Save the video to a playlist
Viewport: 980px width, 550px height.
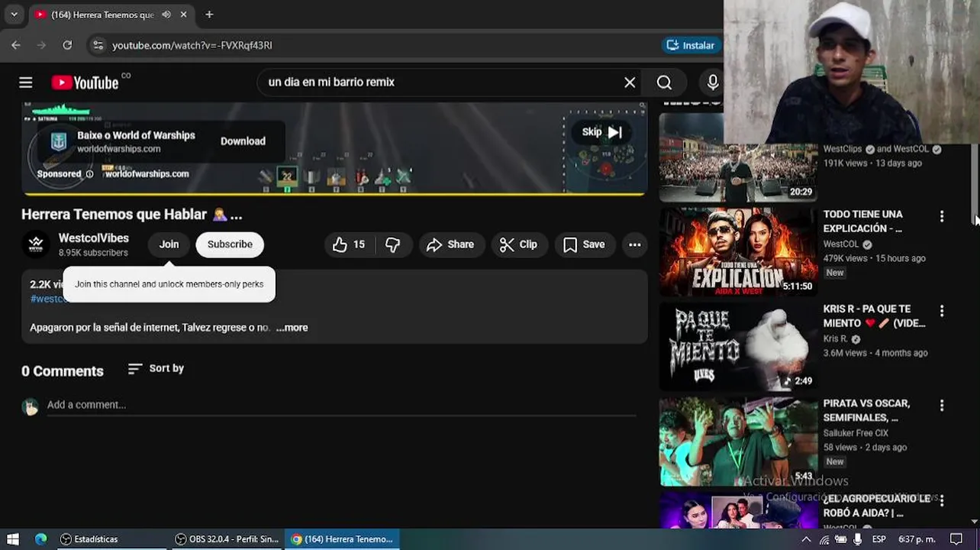pyautogui.click(x=585, y=244)
